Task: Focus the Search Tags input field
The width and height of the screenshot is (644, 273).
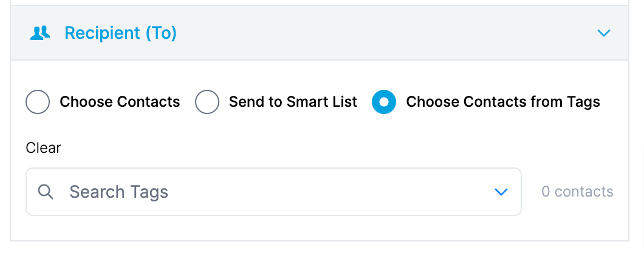Action: point(273,192)
